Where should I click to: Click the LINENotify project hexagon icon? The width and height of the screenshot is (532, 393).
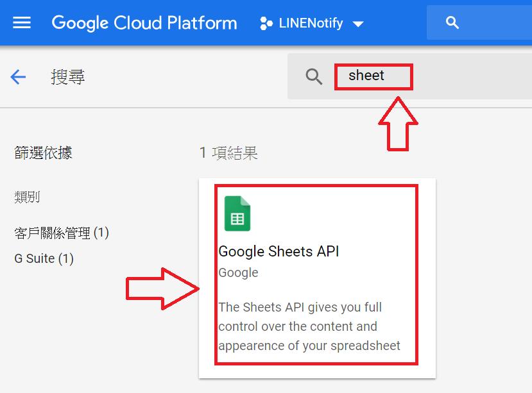click(266, 24)
